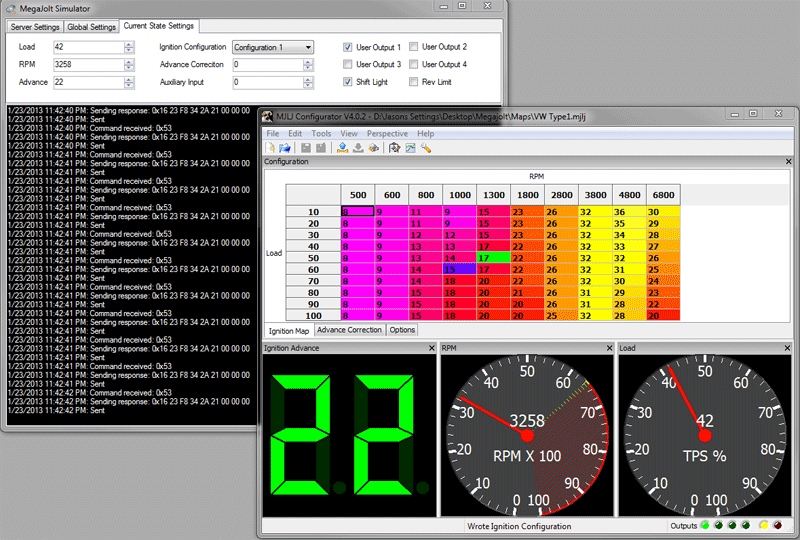Switch to the Global Settings tab
800x540 pixels.
point(91,27)
